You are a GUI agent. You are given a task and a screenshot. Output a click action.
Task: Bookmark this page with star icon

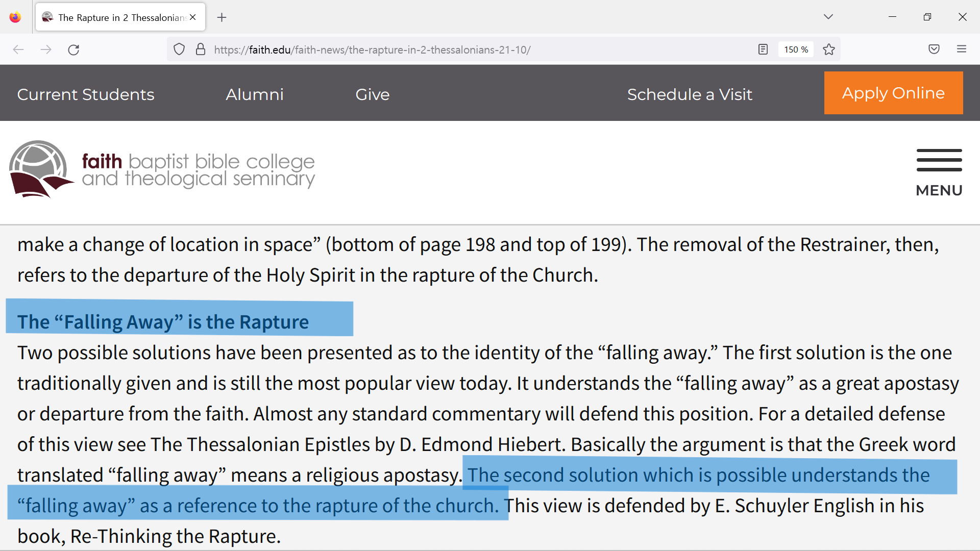click(829, 49)
